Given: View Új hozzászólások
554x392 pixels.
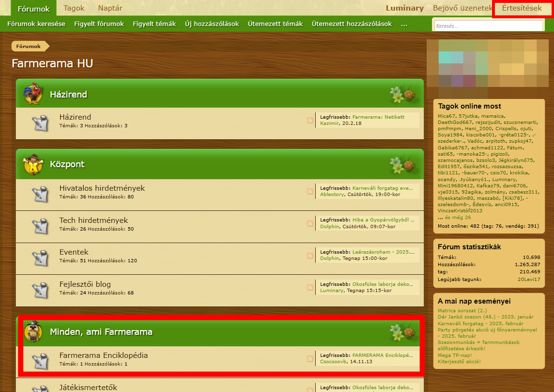Looking at the screenshot, I should (x=212, y=24).
